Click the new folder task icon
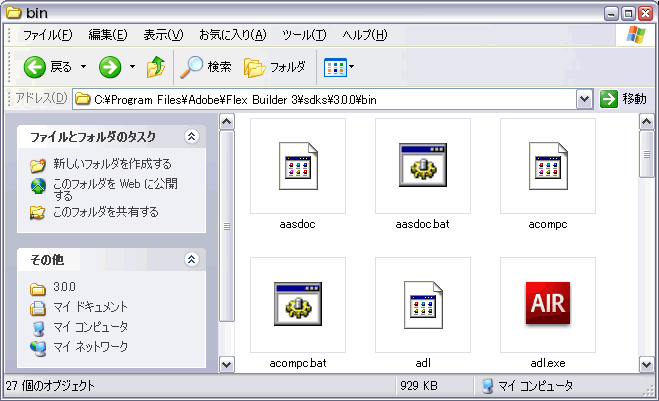The image size is (659, 401). (38, 165)
